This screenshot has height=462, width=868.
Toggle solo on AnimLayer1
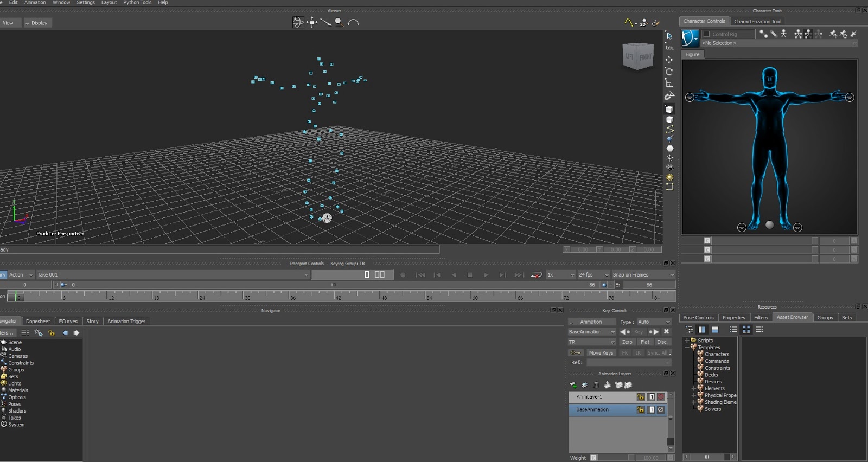(x=652, y=397)
